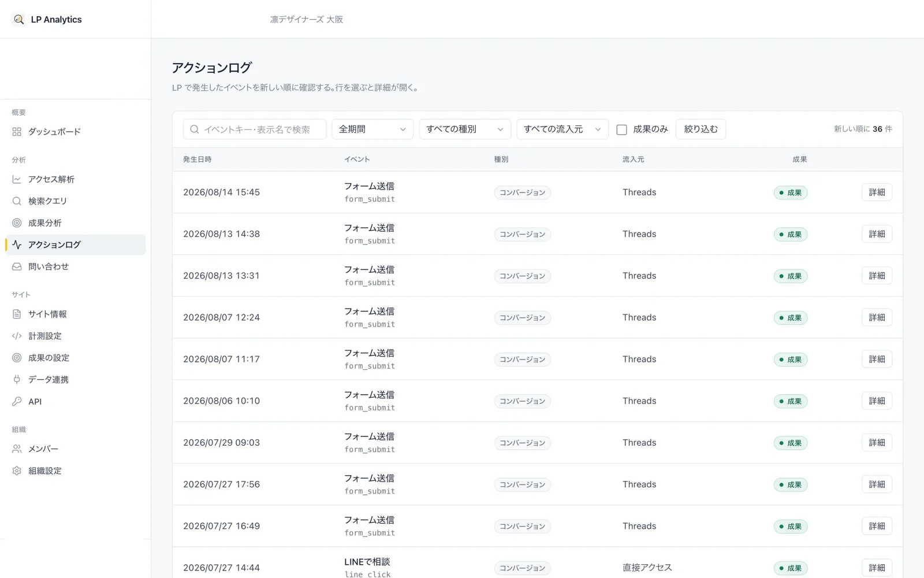The width and height of the screenshot is (924, 578).
Task: Click the イベント column header
Action: coord(357,160)
